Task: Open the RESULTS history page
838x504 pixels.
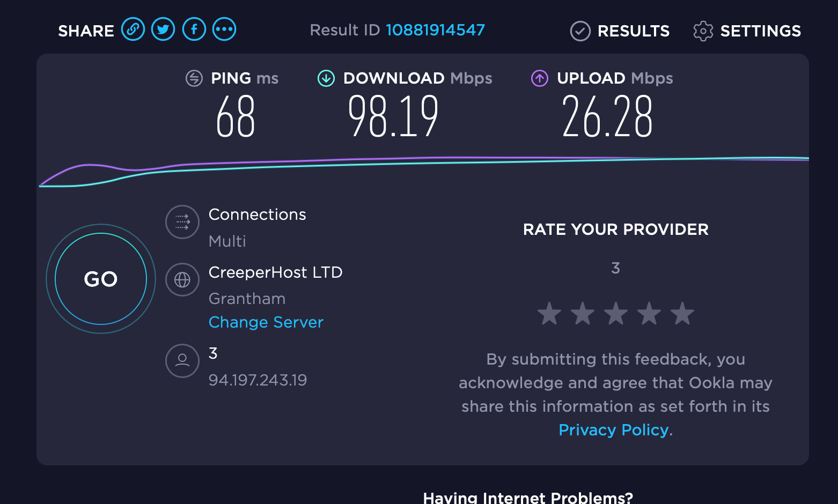Action: coord(620,31)
